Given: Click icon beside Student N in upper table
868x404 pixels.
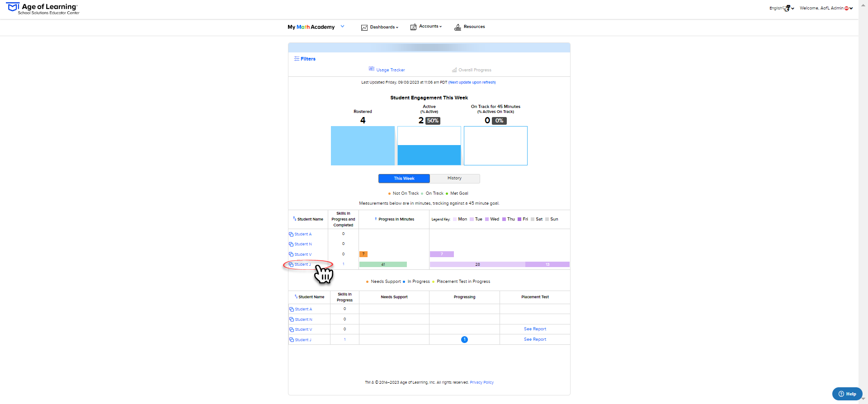Looking at the screenshot, I should (x=291, y=244).
